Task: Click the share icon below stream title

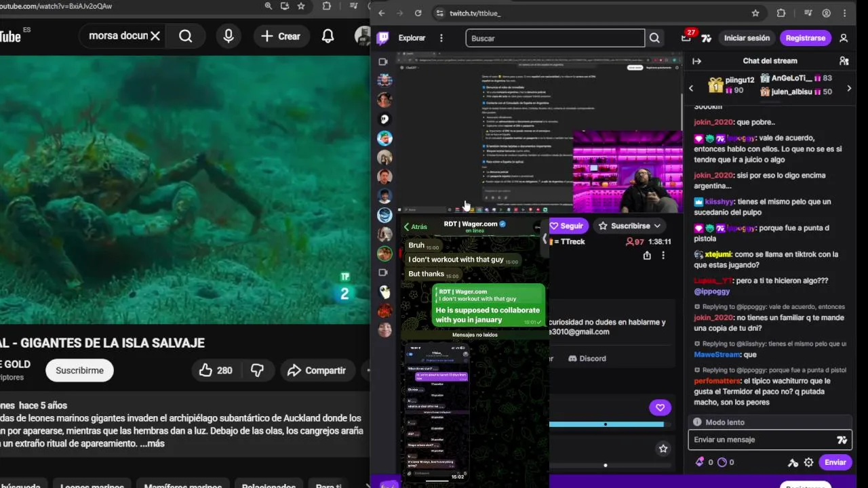Action: [x=647, y=256]
